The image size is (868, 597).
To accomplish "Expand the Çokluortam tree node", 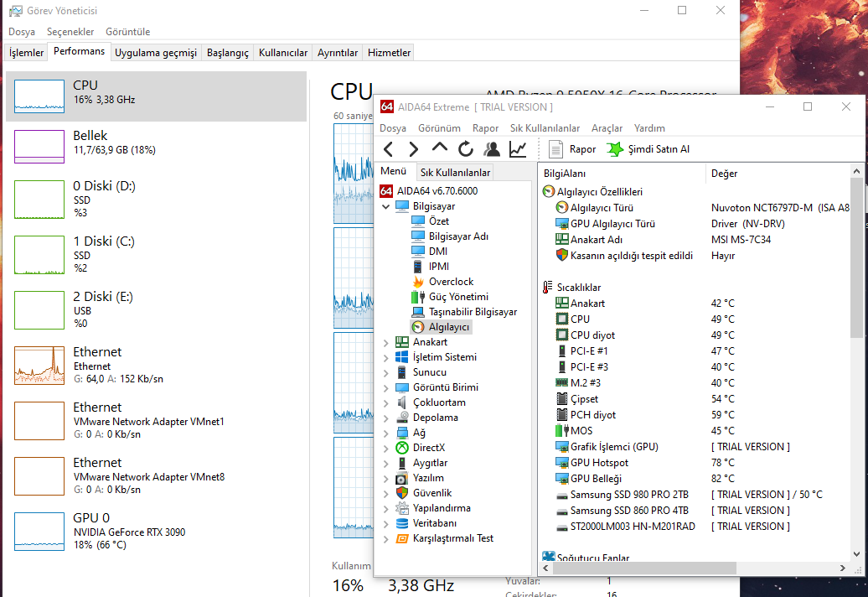I will click(386, 403).
